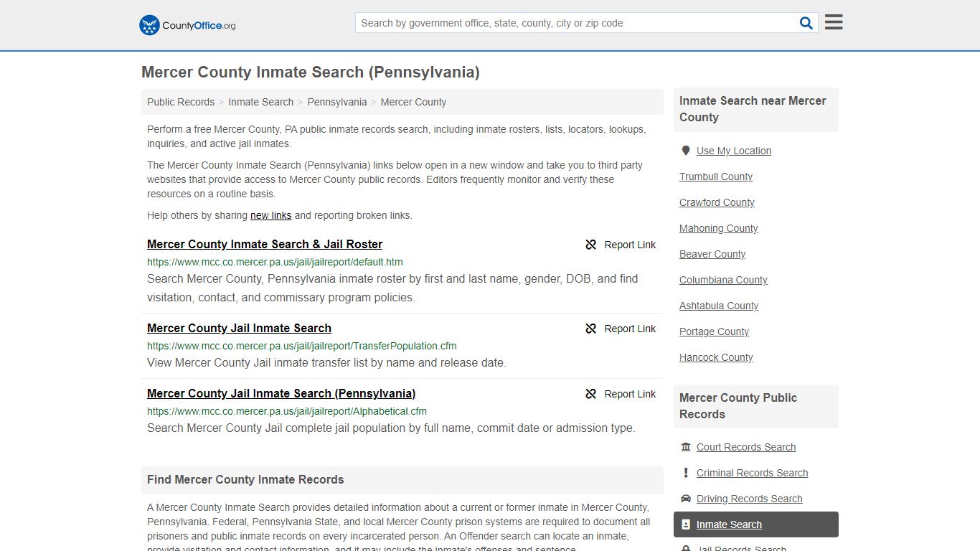
Task: Click the 'Inmate Search near Mercer County' heading
Action: 753,109
